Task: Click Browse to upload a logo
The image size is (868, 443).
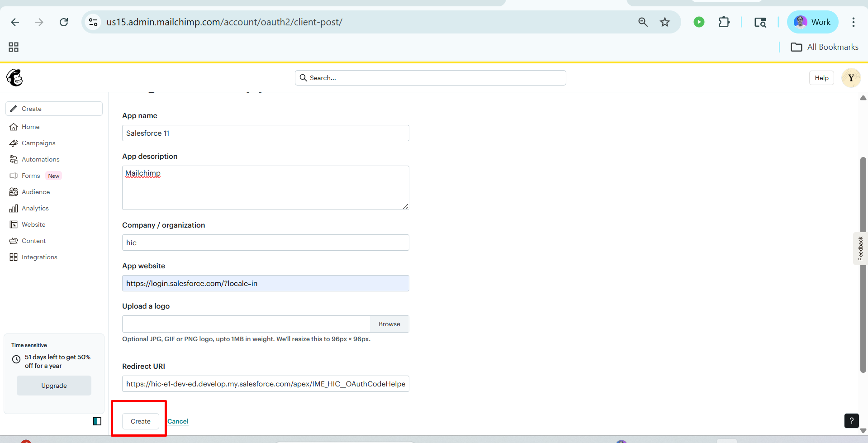Action: pyautogui.click(x=389, y=324)
